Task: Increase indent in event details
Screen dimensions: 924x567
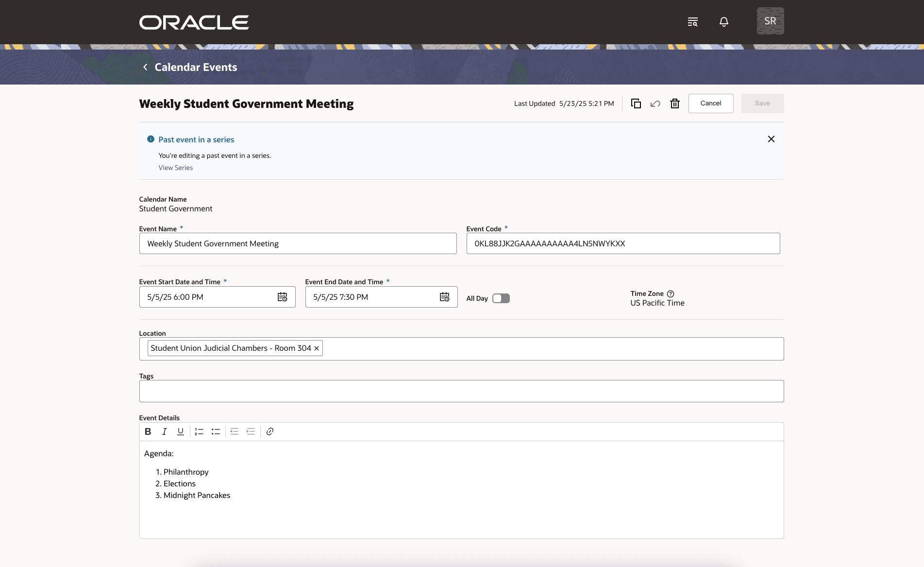Action: click(251, 431)
